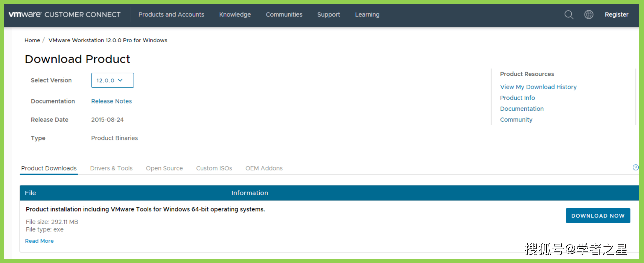The height and width of the screenshot is (263, 644).
Task: Click the Product Binaries type value
Action: coord(114,138)
